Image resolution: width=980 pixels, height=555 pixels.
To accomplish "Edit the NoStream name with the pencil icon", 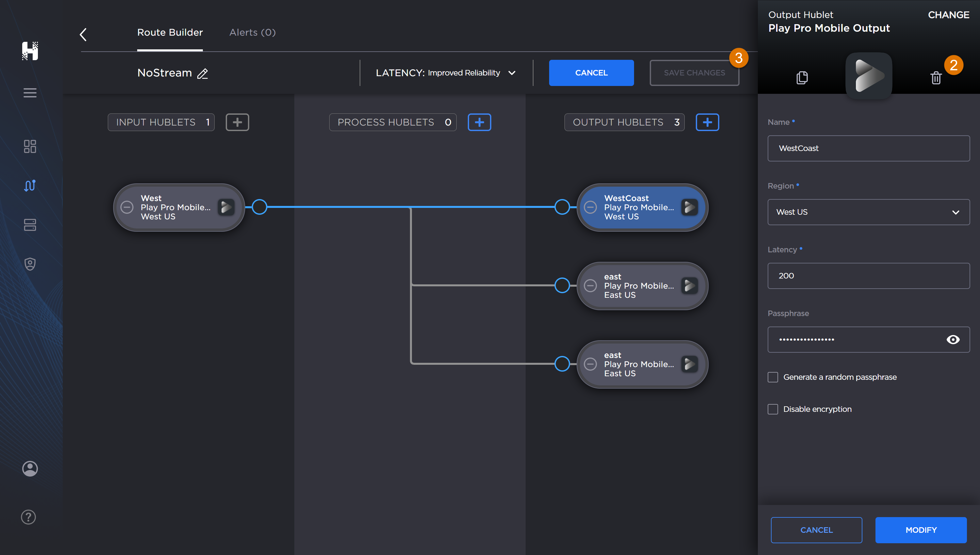I will 203,74.
